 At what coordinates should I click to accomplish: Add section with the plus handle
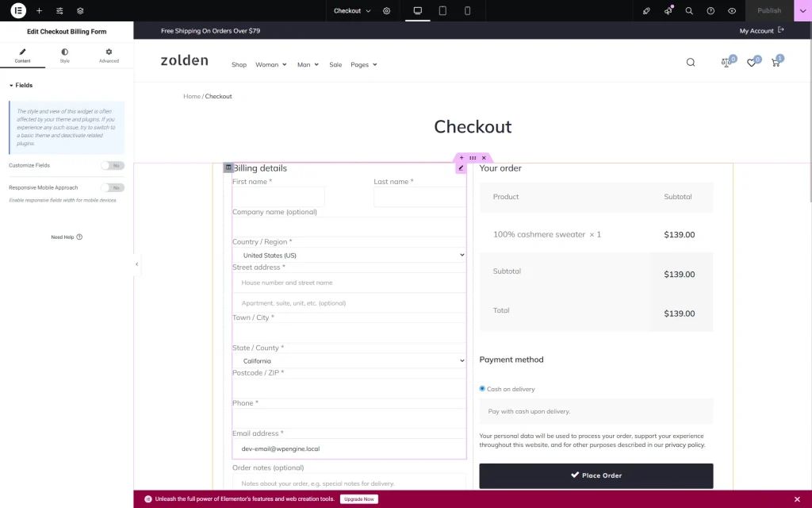click(x=462, y=158)
